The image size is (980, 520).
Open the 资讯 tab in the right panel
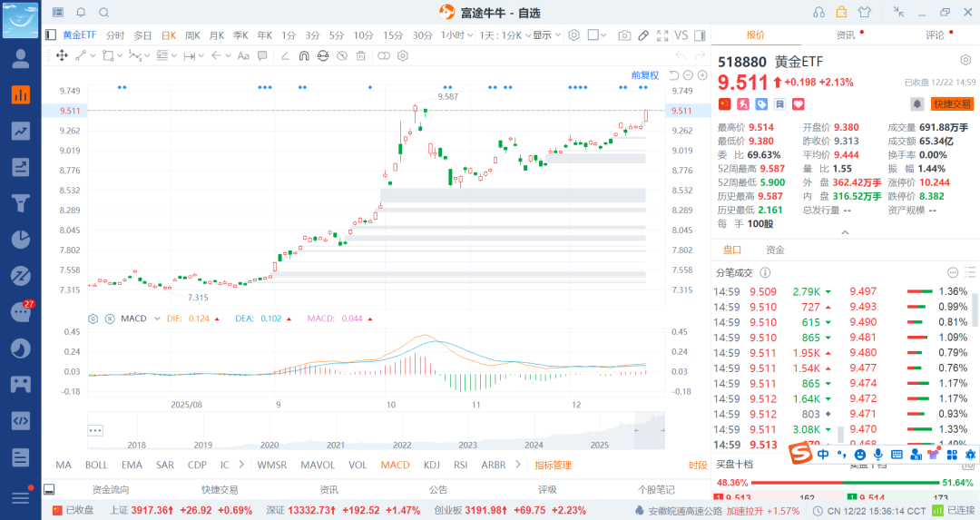pos(846,35)
